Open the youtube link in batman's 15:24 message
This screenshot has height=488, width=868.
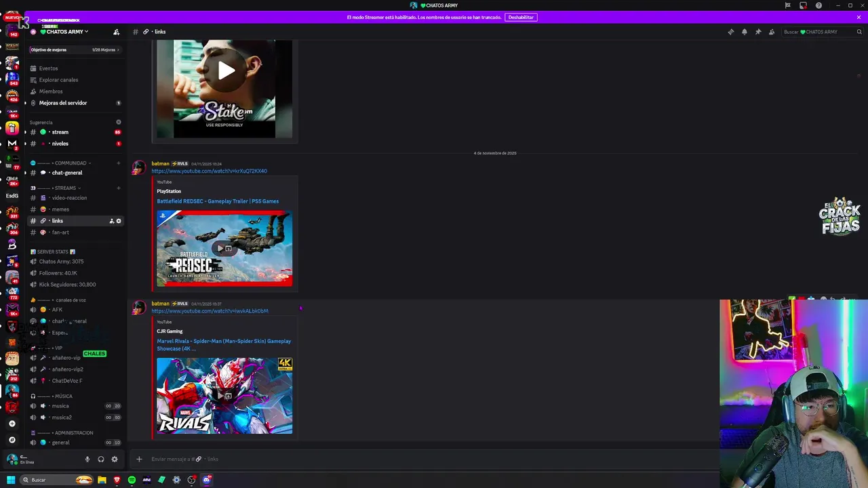[x=210, y=171]
